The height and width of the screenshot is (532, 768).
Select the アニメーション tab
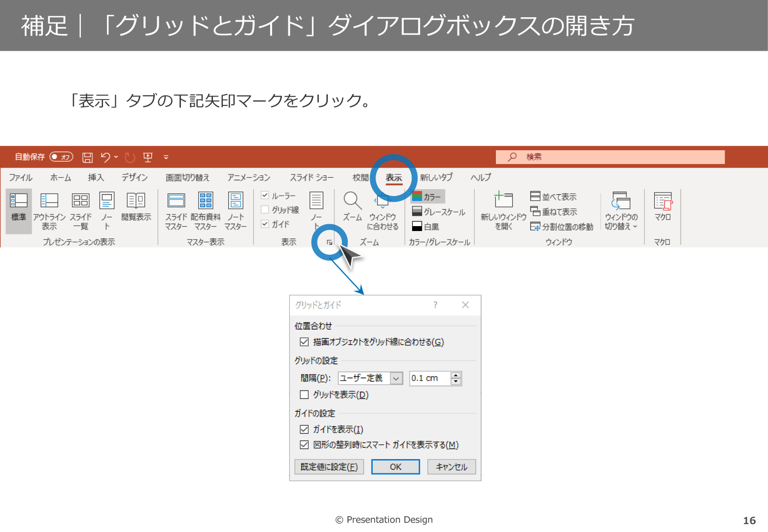point(249,177)
